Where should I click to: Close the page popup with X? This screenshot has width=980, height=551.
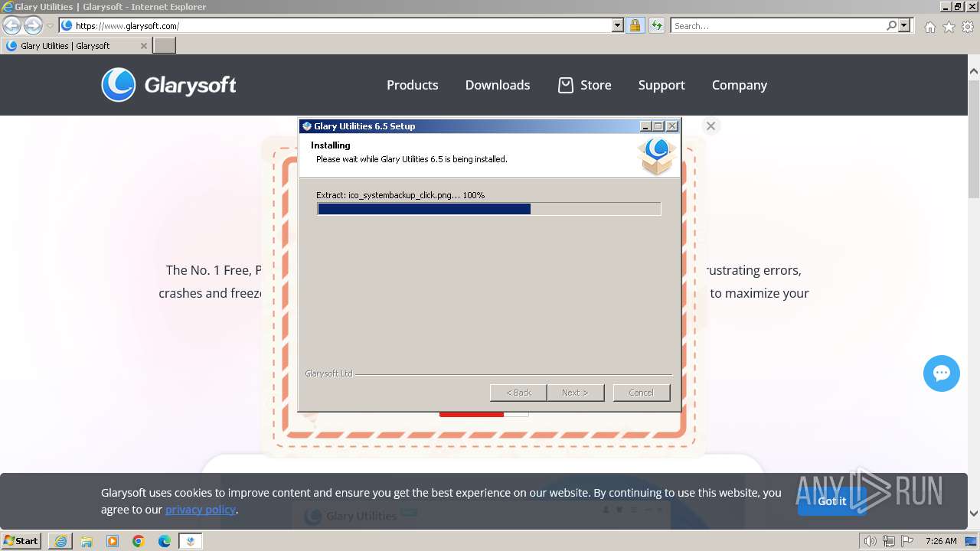pos(710,126)
